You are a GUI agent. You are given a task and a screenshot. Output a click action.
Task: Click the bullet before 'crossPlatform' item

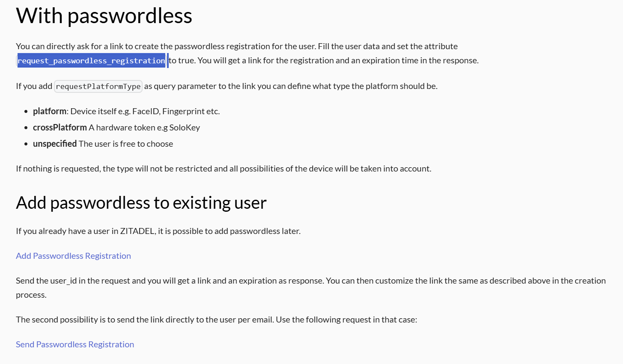tap(27, 128)
